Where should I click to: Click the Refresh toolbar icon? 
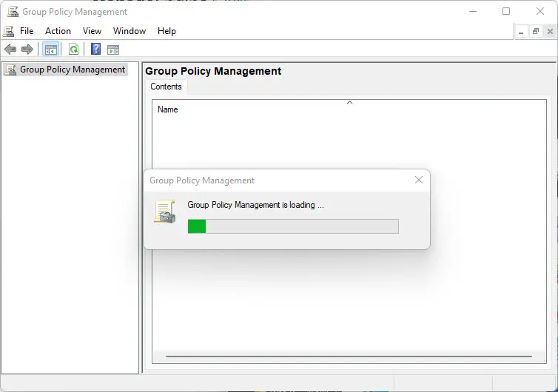tap(74, 50)
